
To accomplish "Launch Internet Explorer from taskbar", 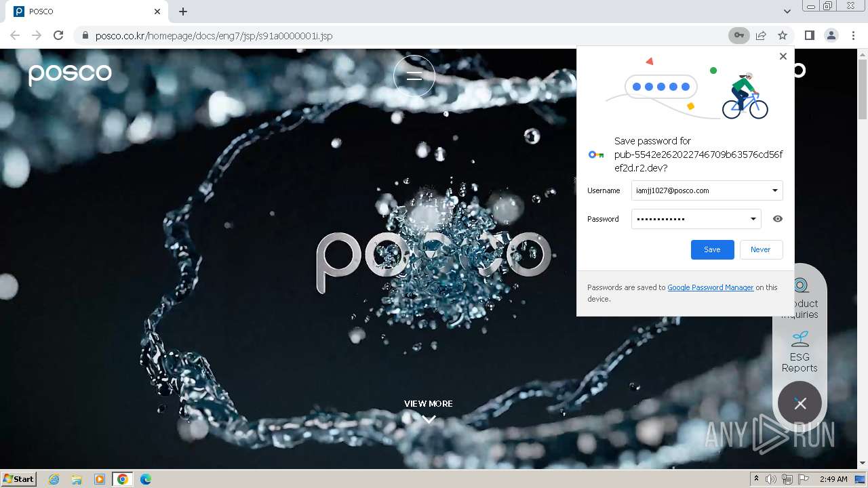I will [54, 479].
